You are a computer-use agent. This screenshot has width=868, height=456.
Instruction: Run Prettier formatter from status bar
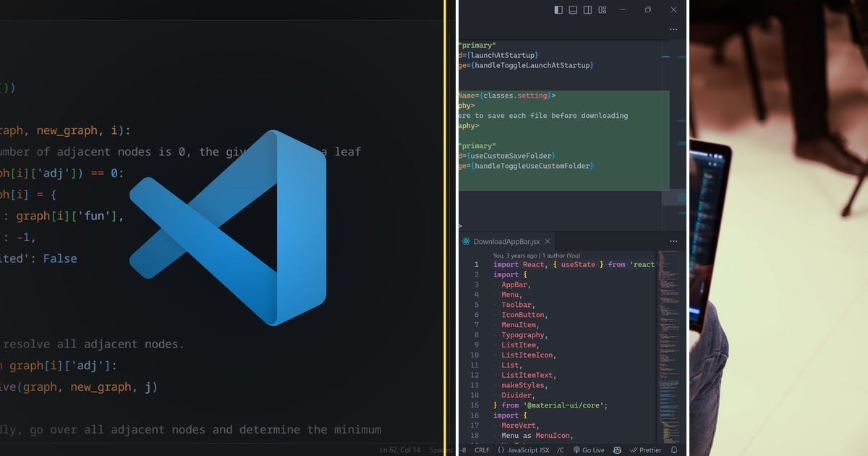[x=650, y=449]
